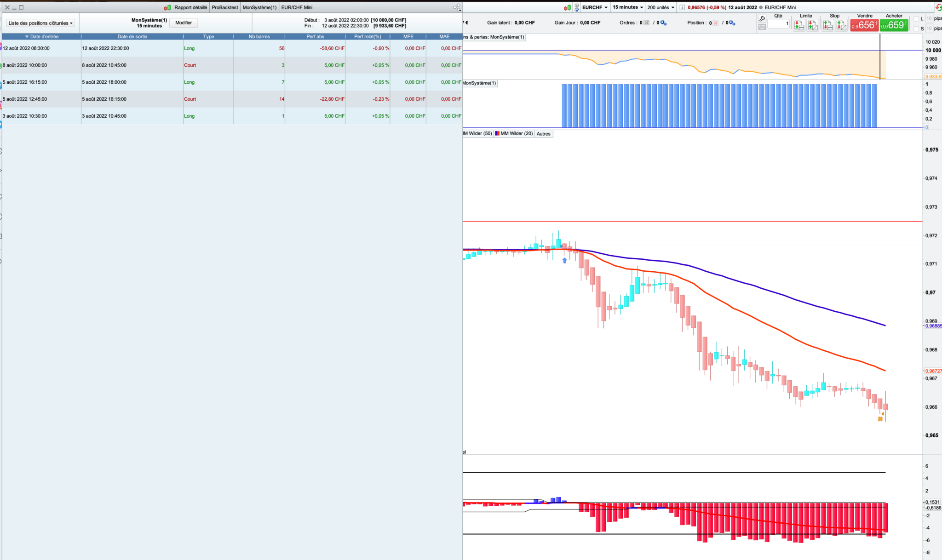This screenshot has height=560, width=942.
Task: Click the keyboard icon below the wrench
Action: pyautogui.click(x=762, y=27)
